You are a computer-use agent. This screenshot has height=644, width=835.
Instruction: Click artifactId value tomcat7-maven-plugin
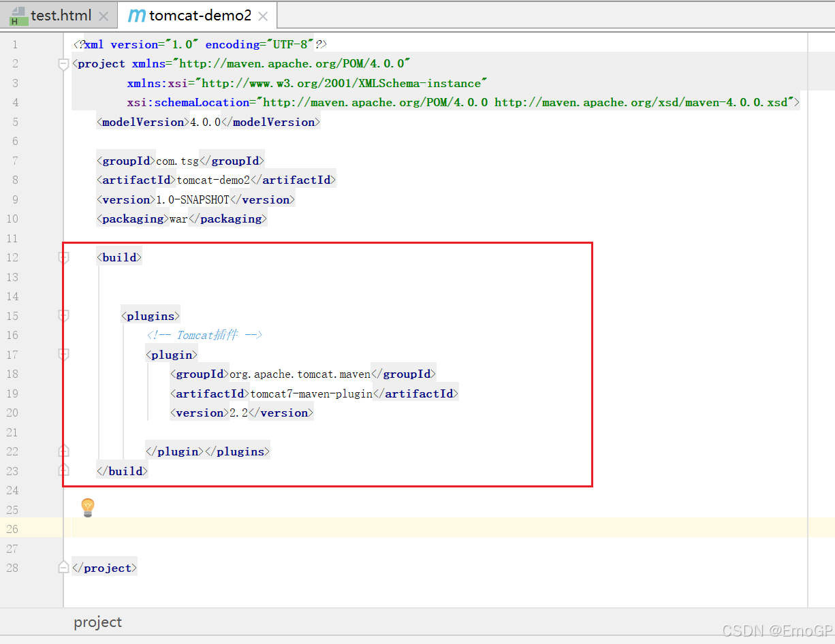[312, 393]
